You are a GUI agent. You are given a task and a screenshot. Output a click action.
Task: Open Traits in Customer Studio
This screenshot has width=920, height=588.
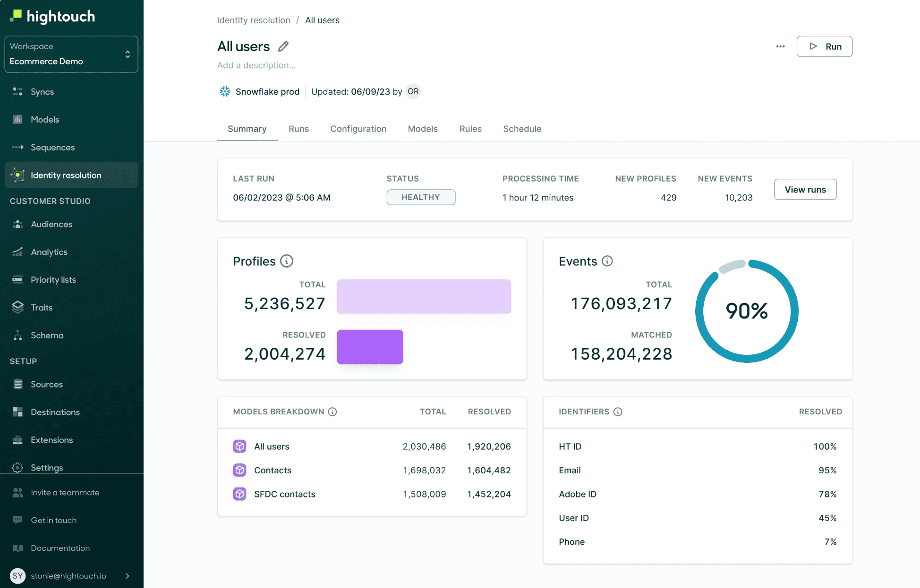point(42,308)
